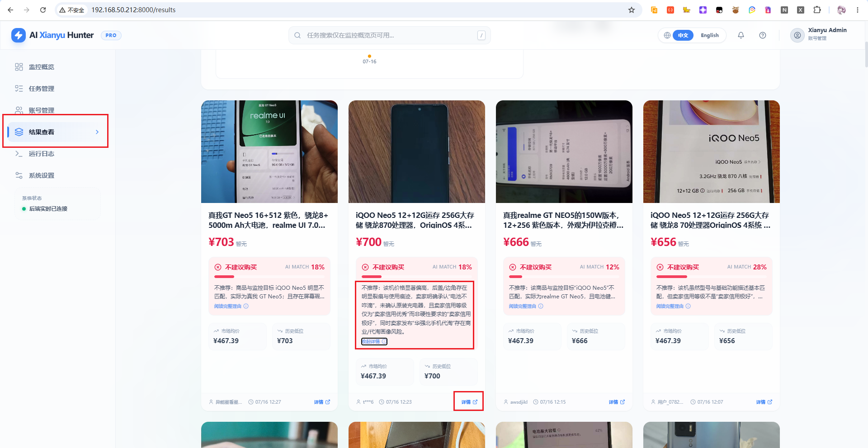This screenshot has width=868, height=448.
Task: Open help via the question-mark icon
Action: point(763,35)
